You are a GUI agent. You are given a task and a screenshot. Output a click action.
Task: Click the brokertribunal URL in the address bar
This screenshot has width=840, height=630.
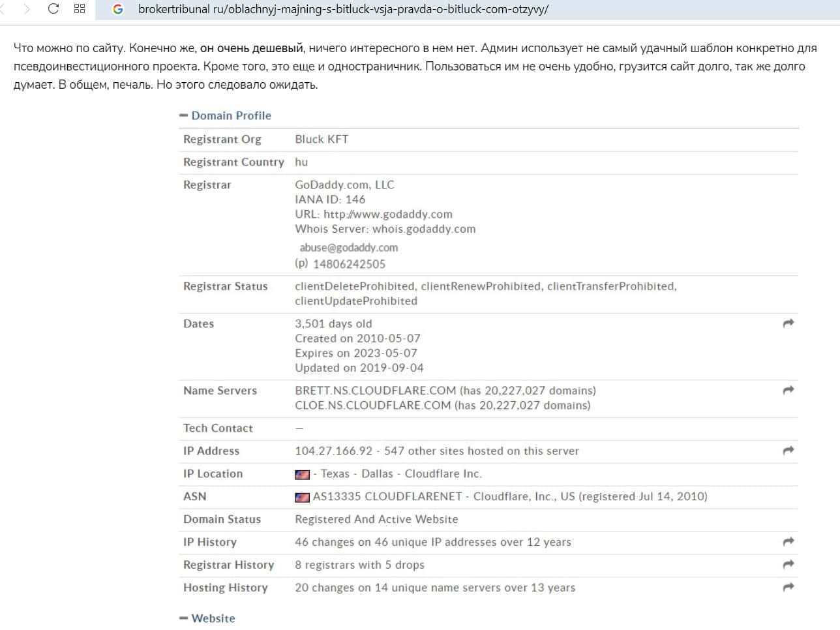click(343, 9)
